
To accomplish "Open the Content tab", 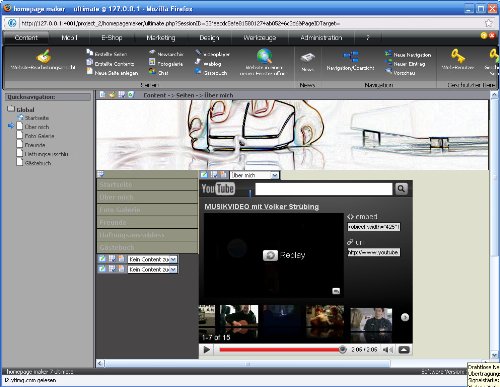I will tap(26, 38).
